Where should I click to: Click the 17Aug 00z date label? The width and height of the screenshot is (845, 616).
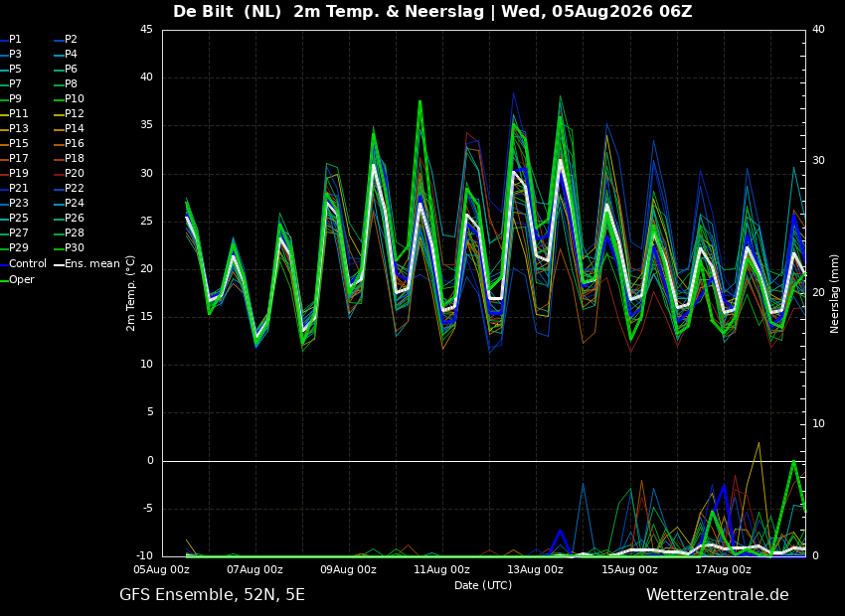click(723, 569)
